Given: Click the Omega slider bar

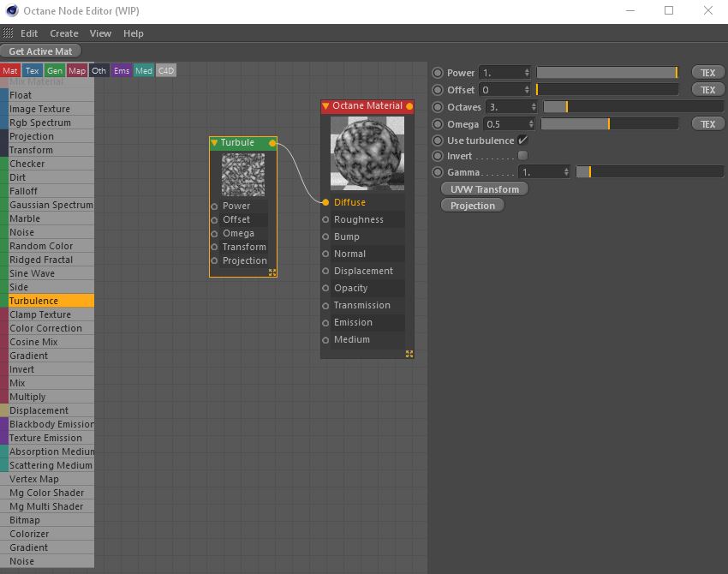Looking at the screenshot, I should (x=610, y=124).
